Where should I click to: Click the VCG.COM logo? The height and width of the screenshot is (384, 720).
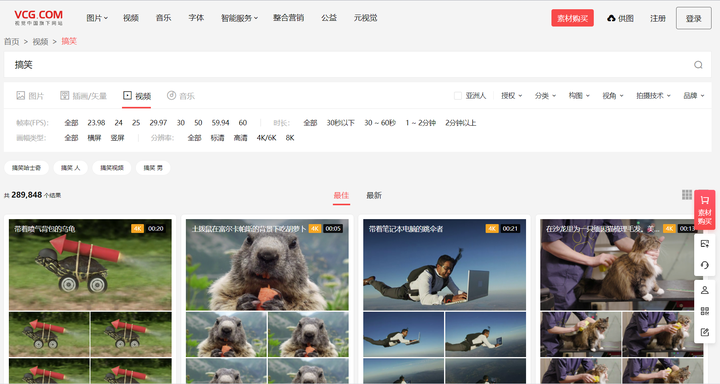[39, 17]
